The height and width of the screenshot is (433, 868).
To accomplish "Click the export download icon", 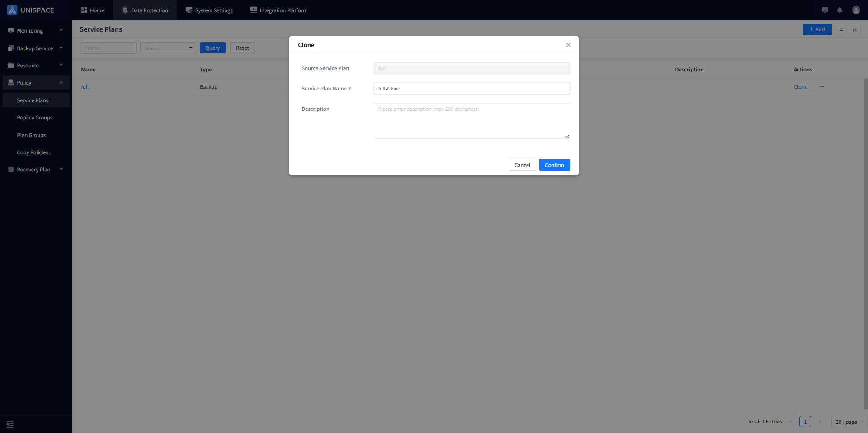I will tap(855, 29).
